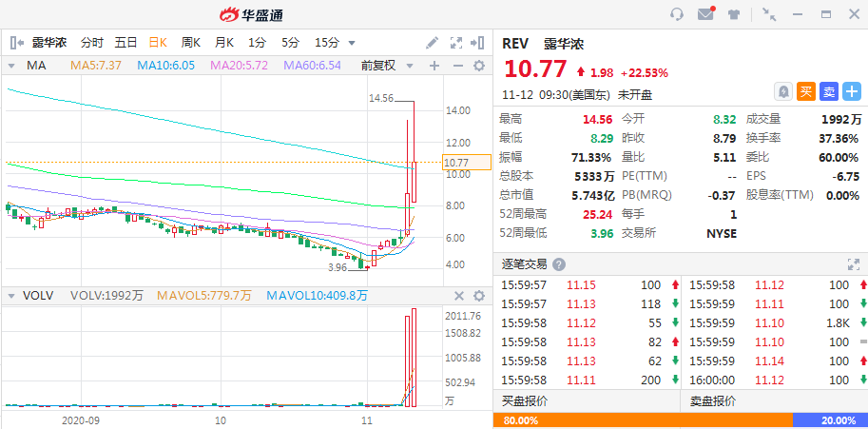Click the REV ticker symbol

click(515, 43)
